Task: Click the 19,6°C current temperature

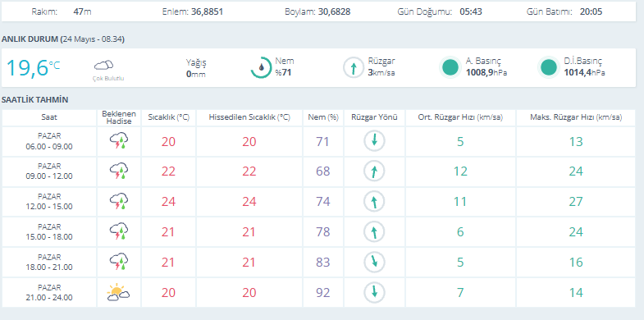Action: click(x=33, y=68)
